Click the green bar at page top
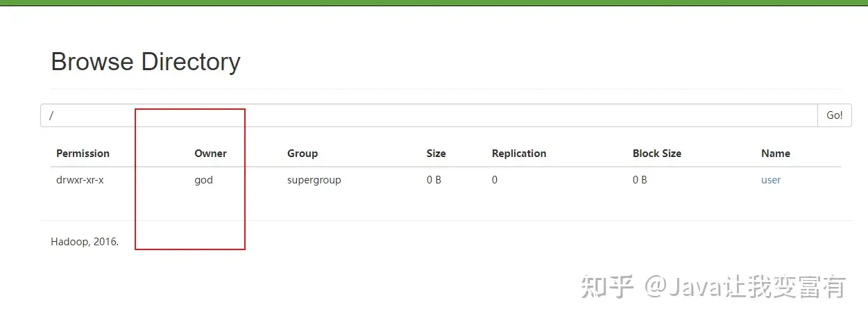This screenshot has height=321, width=868. pyautogui.click(x=434, y=2)
